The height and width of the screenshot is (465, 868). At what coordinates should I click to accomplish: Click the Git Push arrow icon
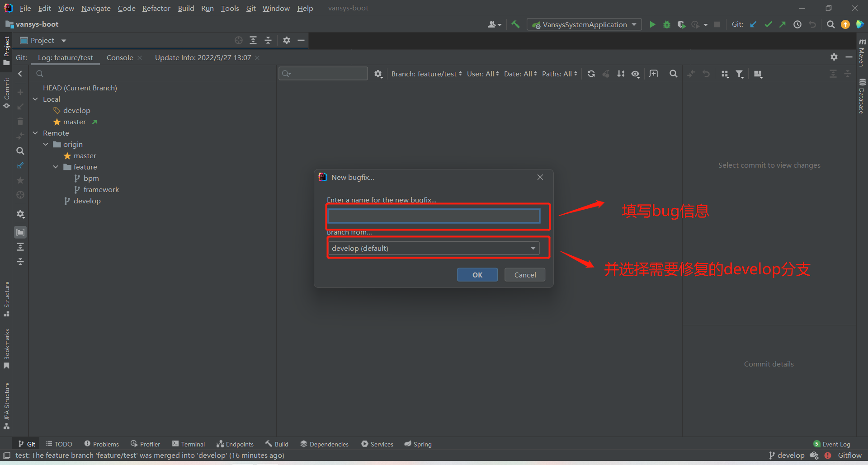[x=783, y=24]
